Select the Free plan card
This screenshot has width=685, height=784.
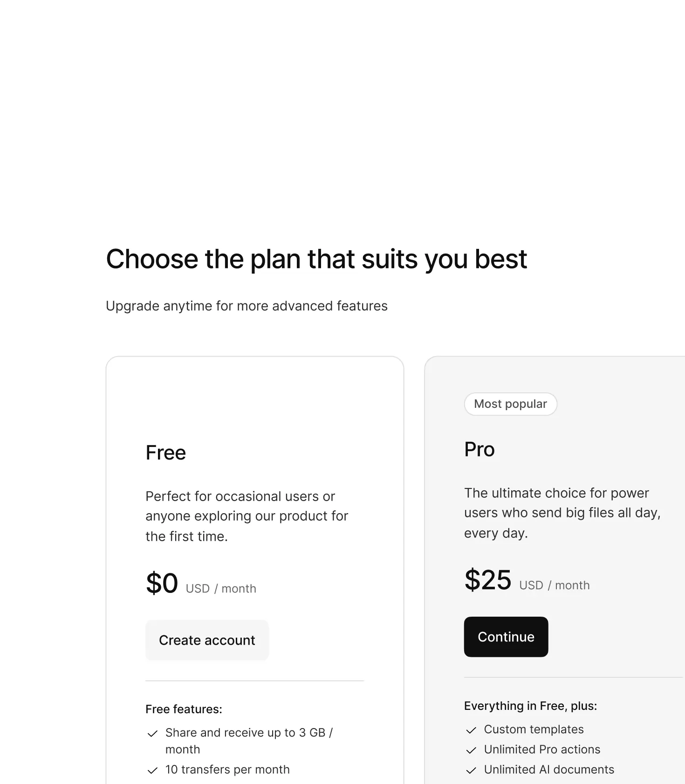[255, 559]
